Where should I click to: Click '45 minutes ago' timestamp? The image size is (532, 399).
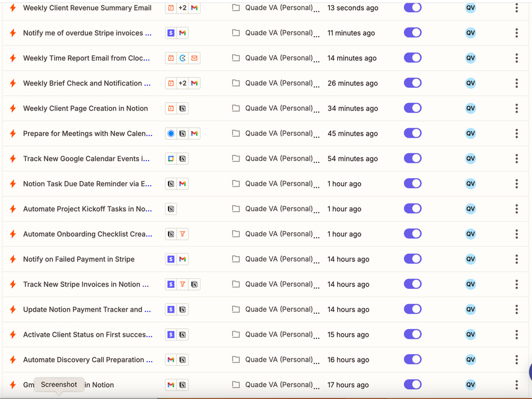(353, 134)
